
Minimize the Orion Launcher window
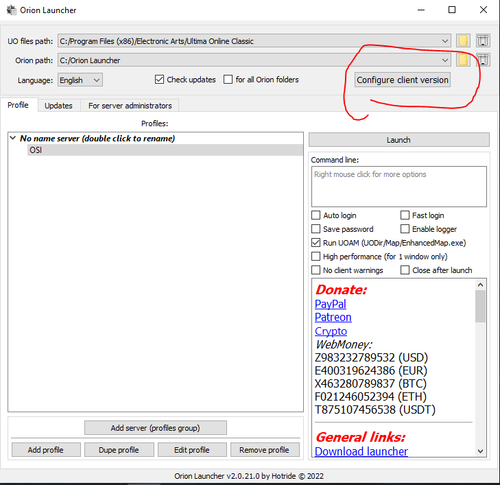421,10
